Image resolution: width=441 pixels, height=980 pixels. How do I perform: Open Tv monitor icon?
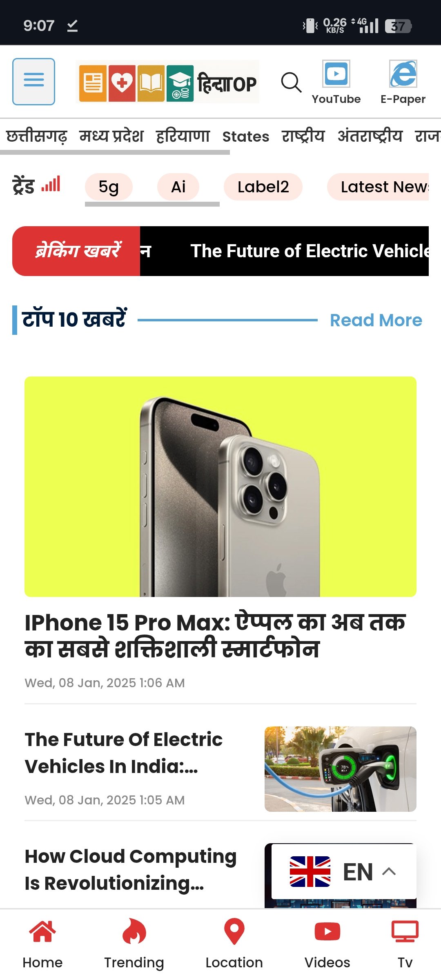point(405,931)
